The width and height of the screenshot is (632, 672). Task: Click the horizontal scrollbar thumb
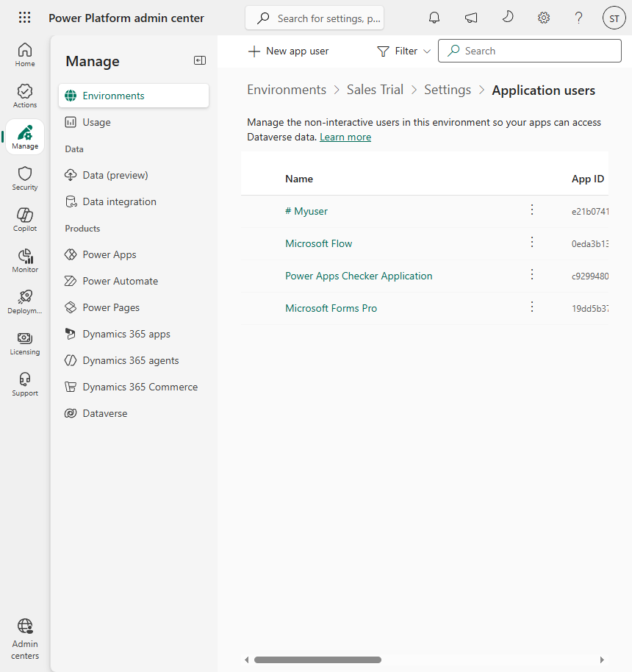pyautogui.click(x=317, y=660)
